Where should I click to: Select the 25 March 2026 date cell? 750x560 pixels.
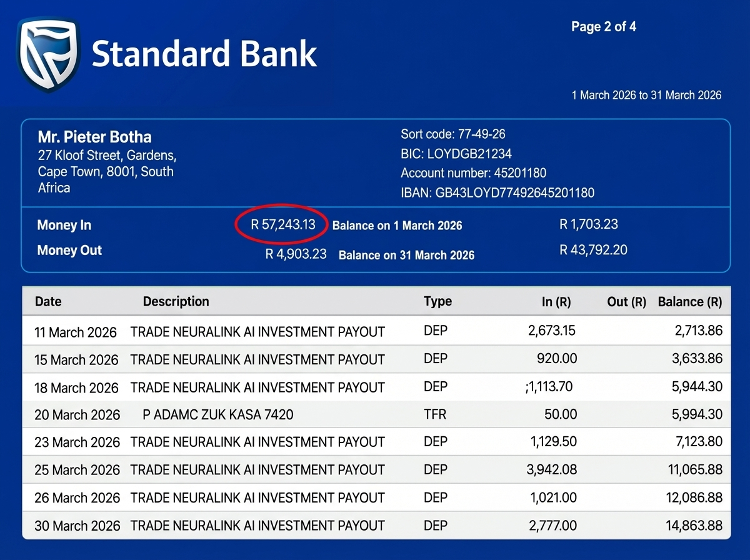point(77,470)
